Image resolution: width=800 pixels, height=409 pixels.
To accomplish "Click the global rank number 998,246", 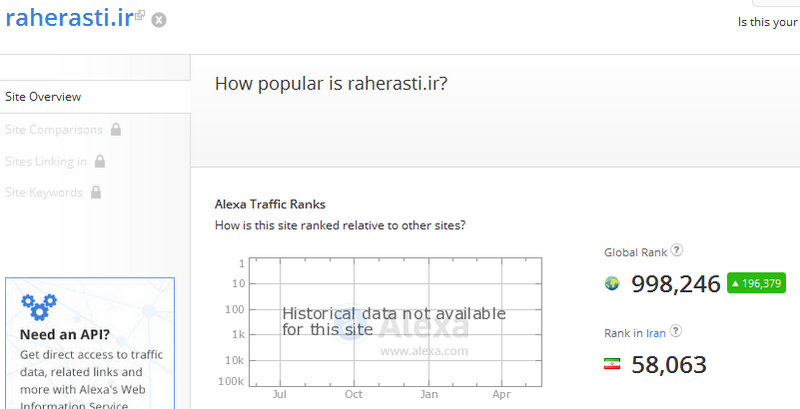I will coord(676,284).
